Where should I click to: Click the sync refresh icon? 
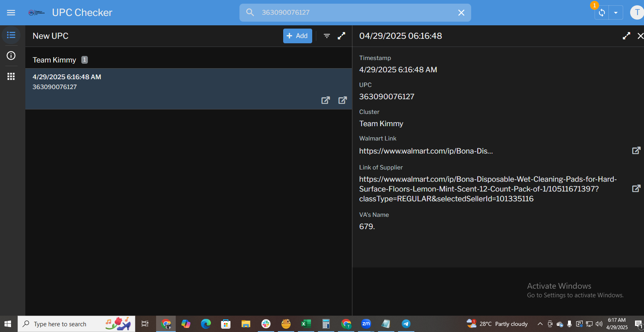602,13
